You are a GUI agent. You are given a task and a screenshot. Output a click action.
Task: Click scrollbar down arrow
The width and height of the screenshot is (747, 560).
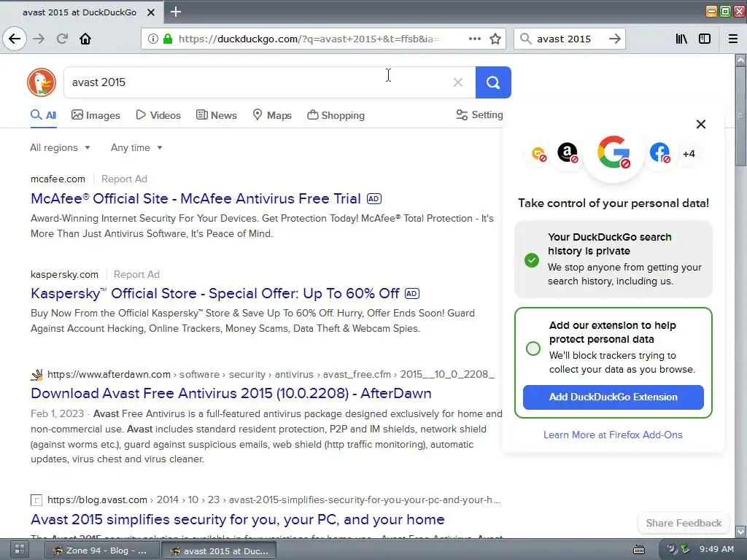click(x=740, y=531)
